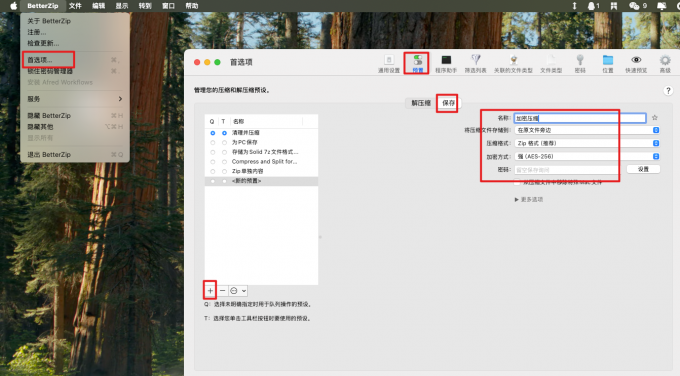Select the T radio for 为 PC 保存

click(x=224, y=142)
